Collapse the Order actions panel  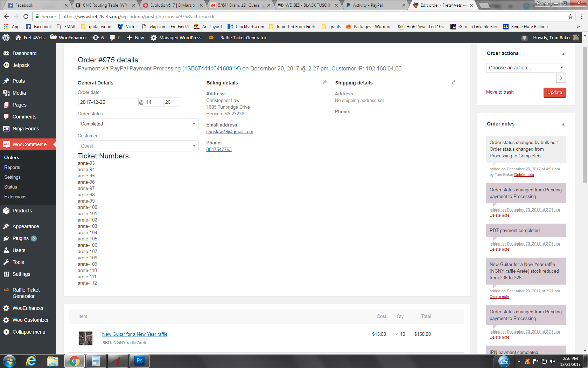pyautogui.click(x=563, y=54)
